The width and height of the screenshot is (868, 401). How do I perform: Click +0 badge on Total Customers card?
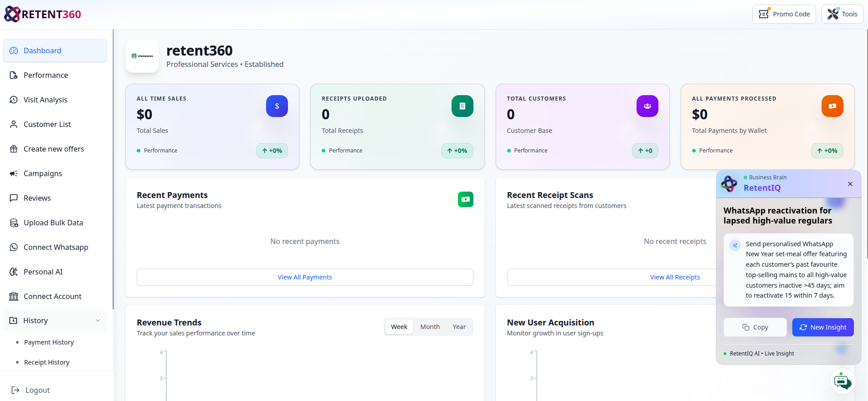click(645, 151)
